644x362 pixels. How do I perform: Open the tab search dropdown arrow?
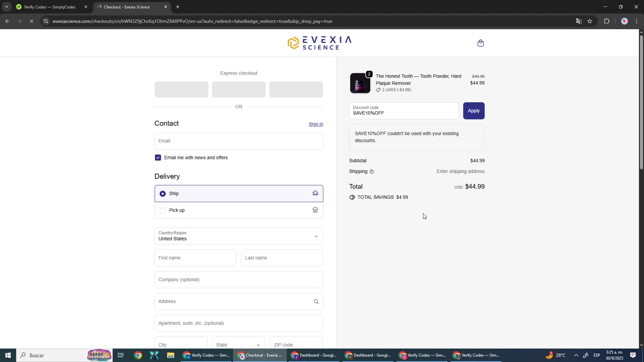(6, 7)
